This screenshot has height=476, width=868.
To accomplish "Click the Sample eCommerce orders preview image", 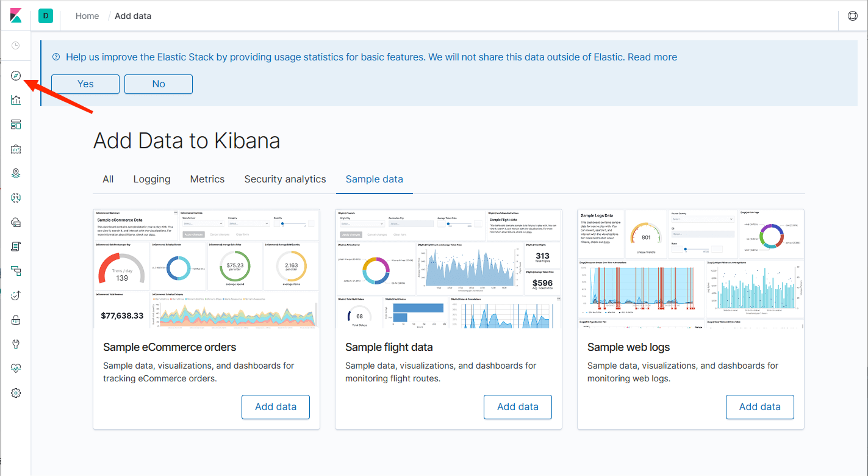I will tap(206, 269).
